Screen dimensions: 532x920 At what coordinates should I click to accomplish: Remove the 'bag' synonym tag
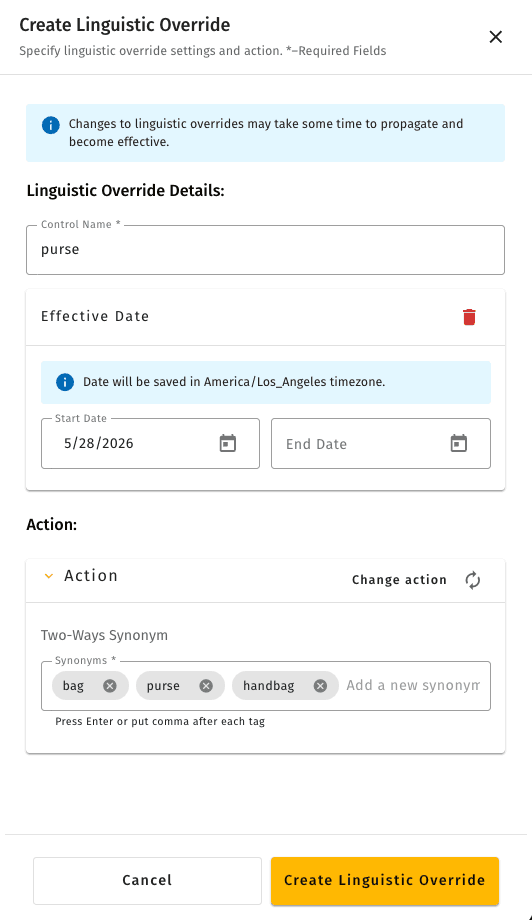pos(110,686)
